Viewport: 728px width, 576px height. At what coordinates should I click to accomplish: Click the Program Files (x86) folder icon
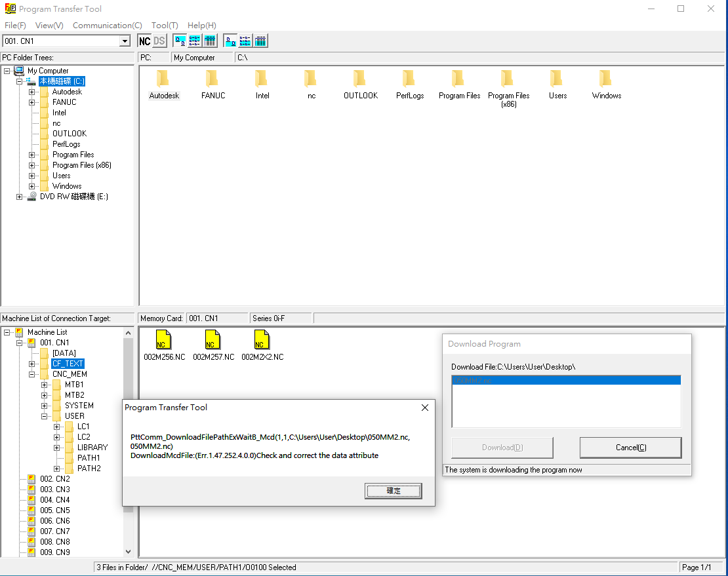pos(508,79)
